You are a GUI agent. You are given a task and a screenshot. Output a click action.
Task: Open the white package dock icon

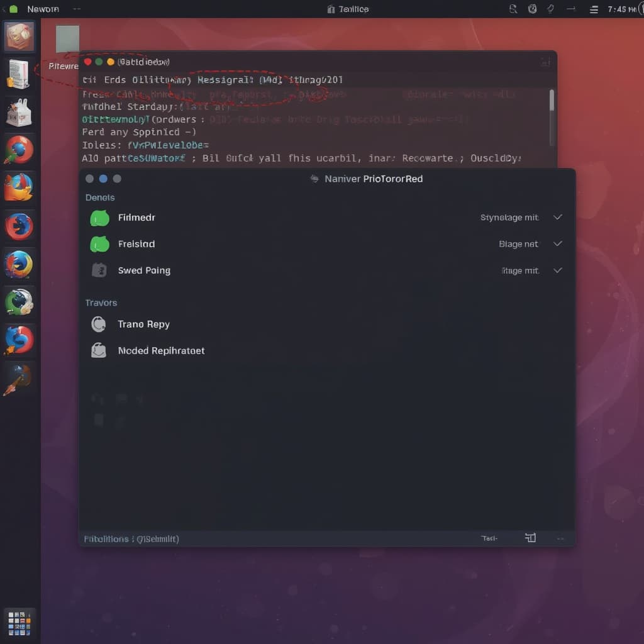point(19,112)
